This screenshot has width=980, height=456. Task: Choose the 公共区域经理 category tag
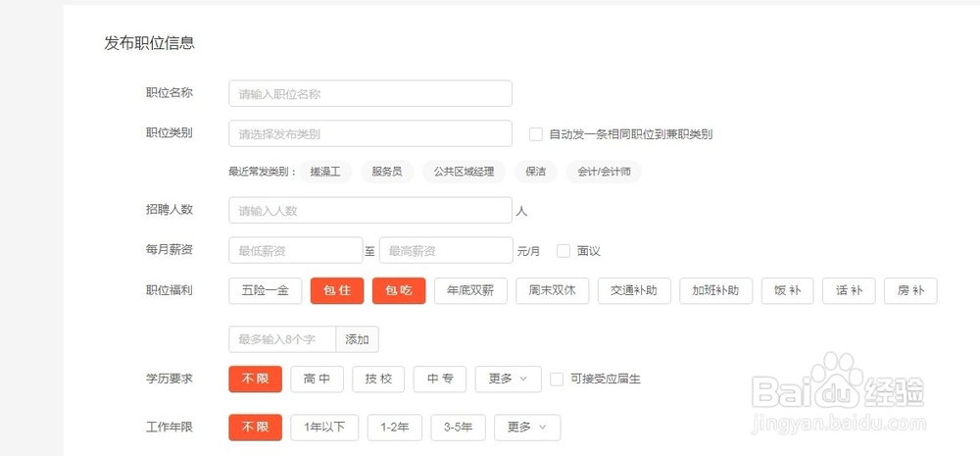[x=464, y=172]
